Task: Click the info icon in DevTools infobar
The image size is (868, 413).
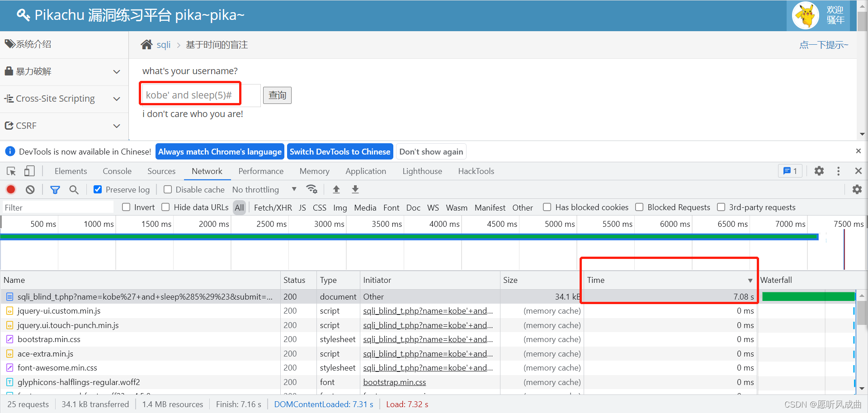Action: 10,151
